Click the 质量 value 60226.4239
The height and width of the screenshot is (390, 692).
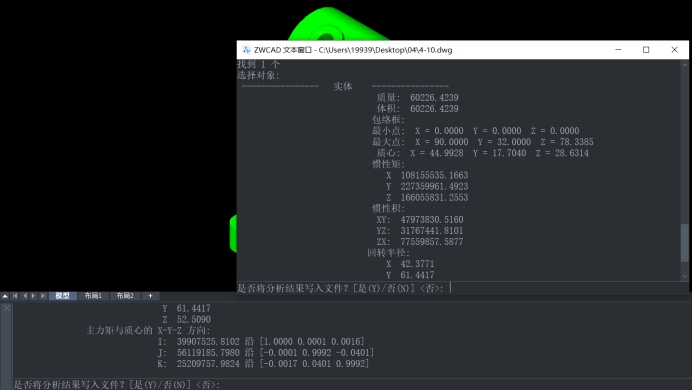pyautogui.click(x=434, y=98)
